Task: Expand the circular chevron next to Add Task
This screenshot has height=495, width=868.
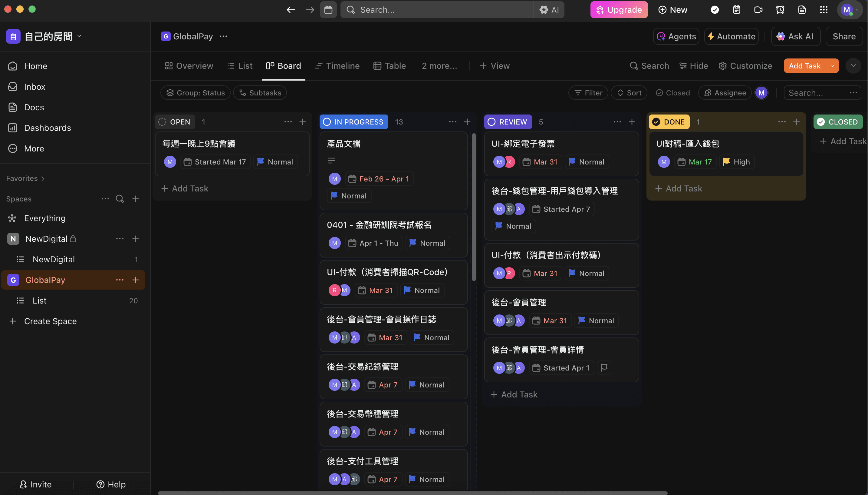Action: click(x=853, y=66)
